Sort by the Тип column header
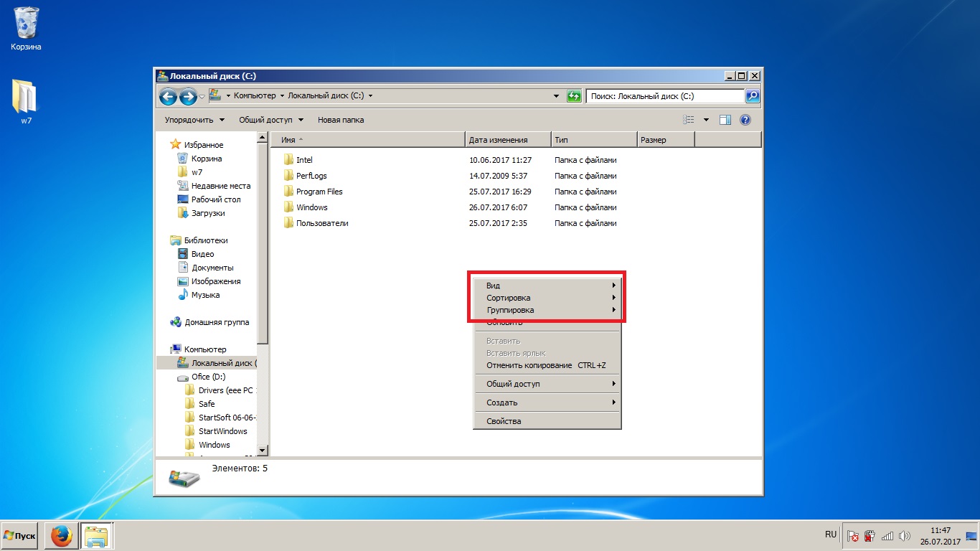 (x=595, y=140)
